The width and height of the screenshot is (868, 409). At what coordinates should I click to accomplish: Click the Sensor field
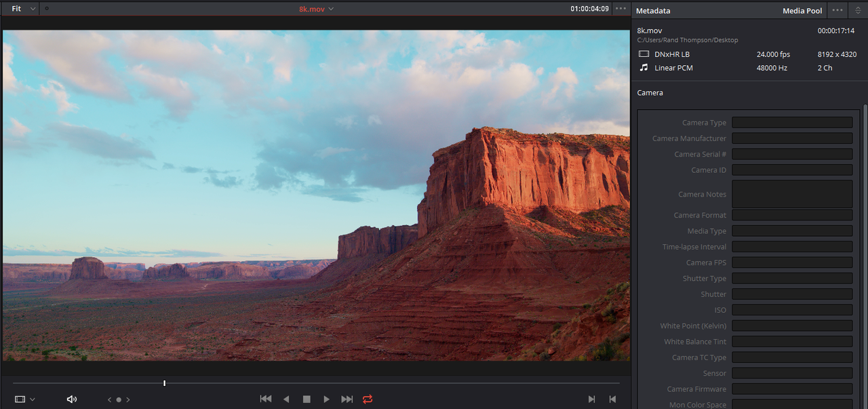click(x=792, y=373)
